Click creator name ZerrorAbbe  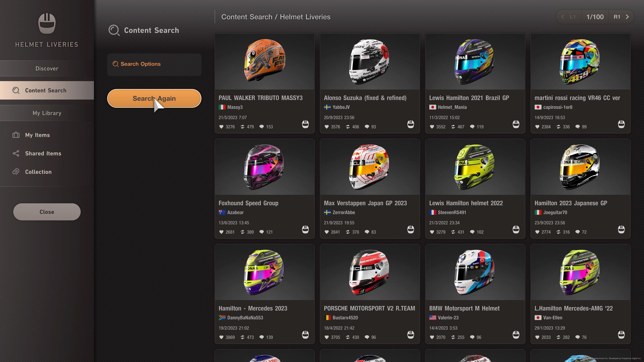click(344, 212)
